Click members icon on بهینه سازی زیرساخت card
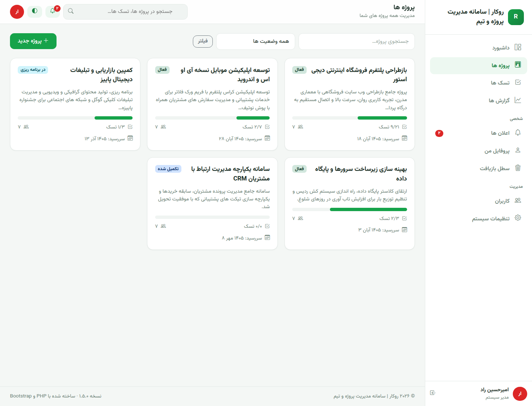This screenshot has height=406, width=532. pos(300,218)
